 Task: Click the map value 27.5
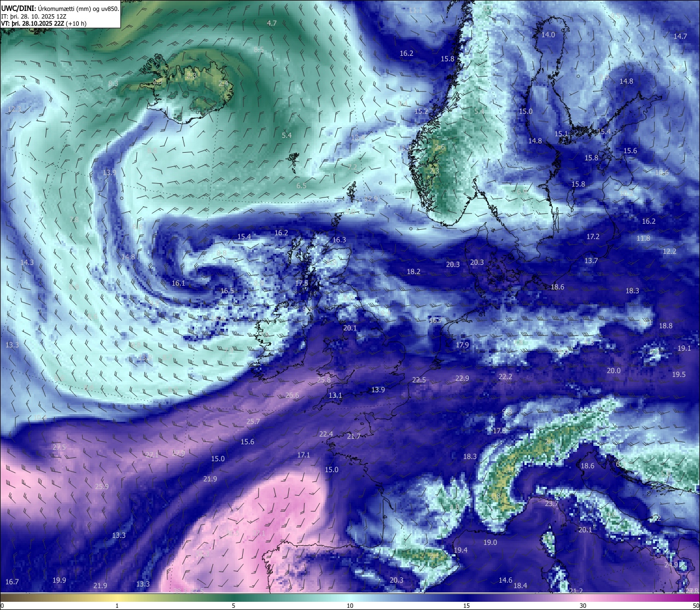click(x=59, y=447)
